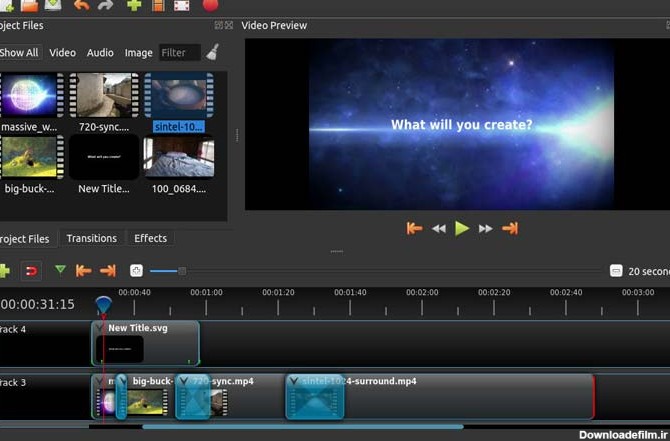Click the Rewind button under preview
Screen dimensions: 670x441
pyautogui.click(x=439, y=229)
